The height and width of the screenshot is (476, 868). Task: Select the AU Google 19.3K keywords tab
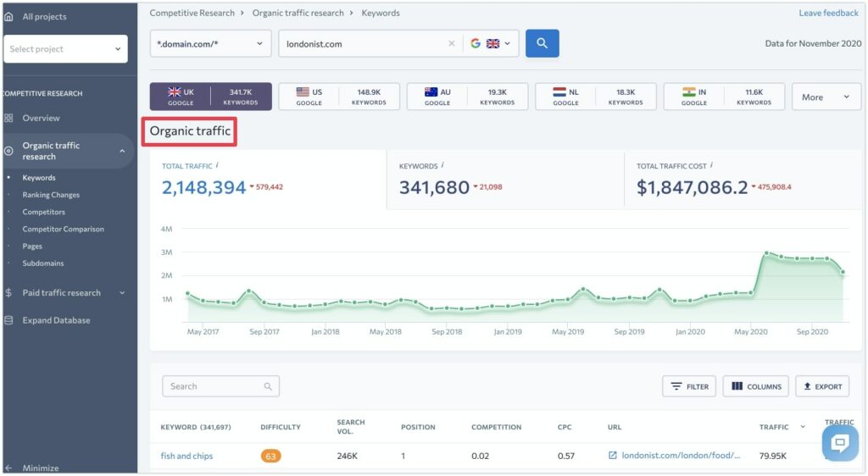click(467, 97)
